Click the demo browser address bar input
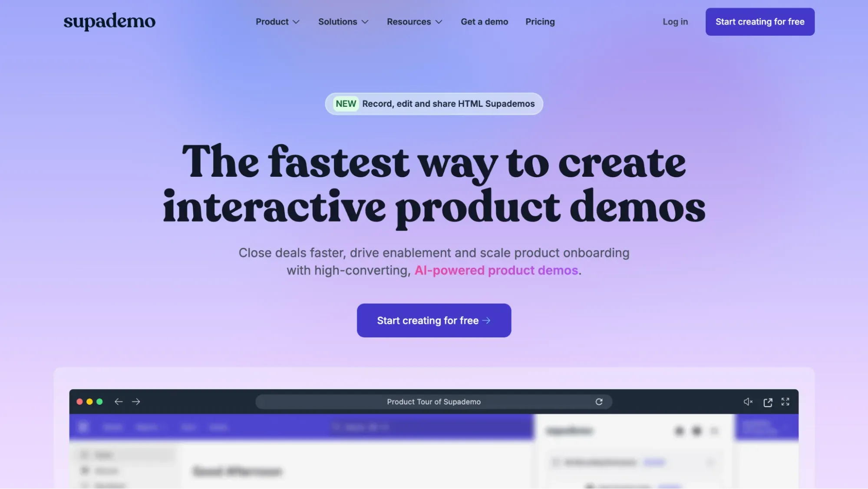The width and height of the screenshot is (868, 489). click(x=433, y=401)
